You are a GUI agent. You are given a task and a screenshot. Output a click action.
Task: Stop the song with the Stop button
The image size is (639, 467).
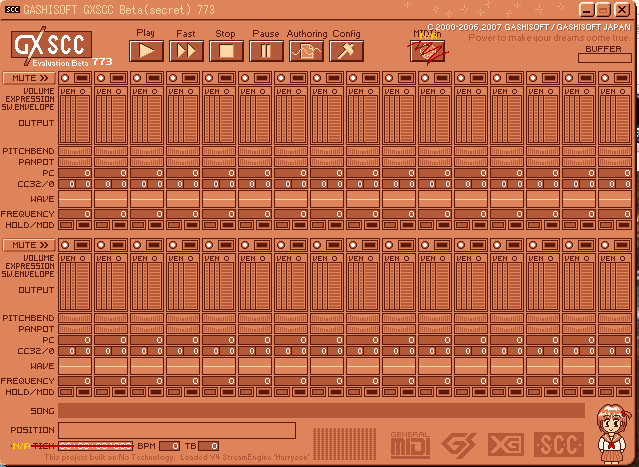(x=226, y=51)
